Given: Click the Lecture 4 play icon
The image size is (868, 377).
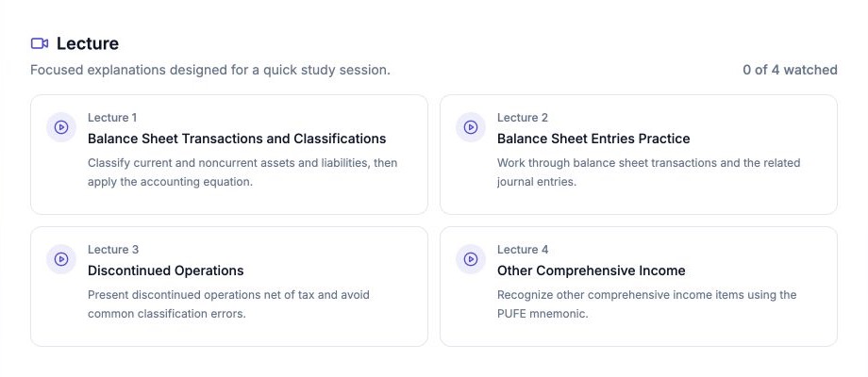Looking at the screenshot, I should (x=471, y=259).
